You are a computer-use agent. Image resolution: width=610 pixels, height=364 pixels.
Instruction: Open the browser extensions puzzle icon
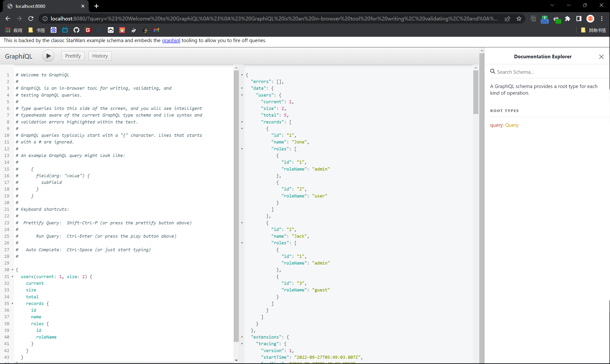[x=568, y=19]
